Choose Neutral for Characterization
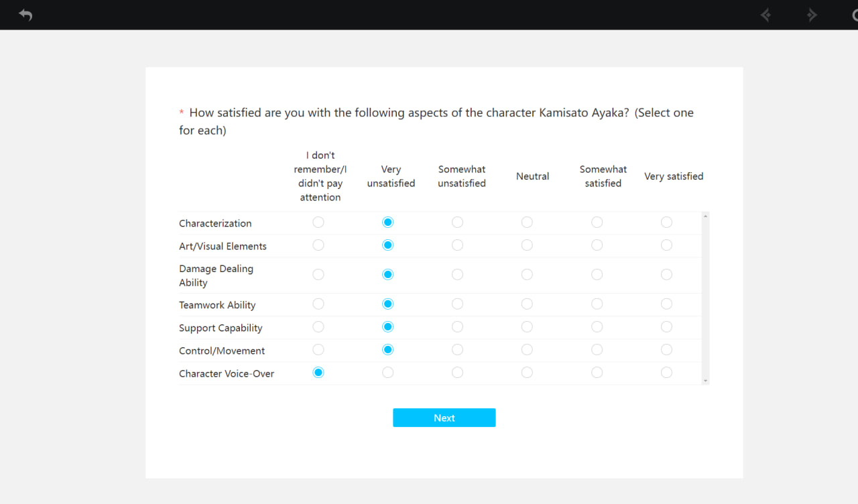858x504 pixels. [527, 223]
